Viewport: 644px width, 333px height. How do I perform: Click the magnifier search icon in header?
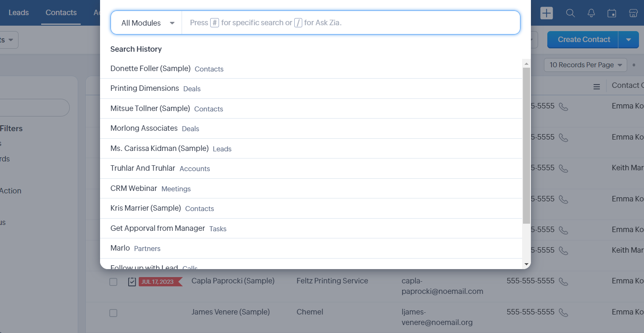point(570,13)
